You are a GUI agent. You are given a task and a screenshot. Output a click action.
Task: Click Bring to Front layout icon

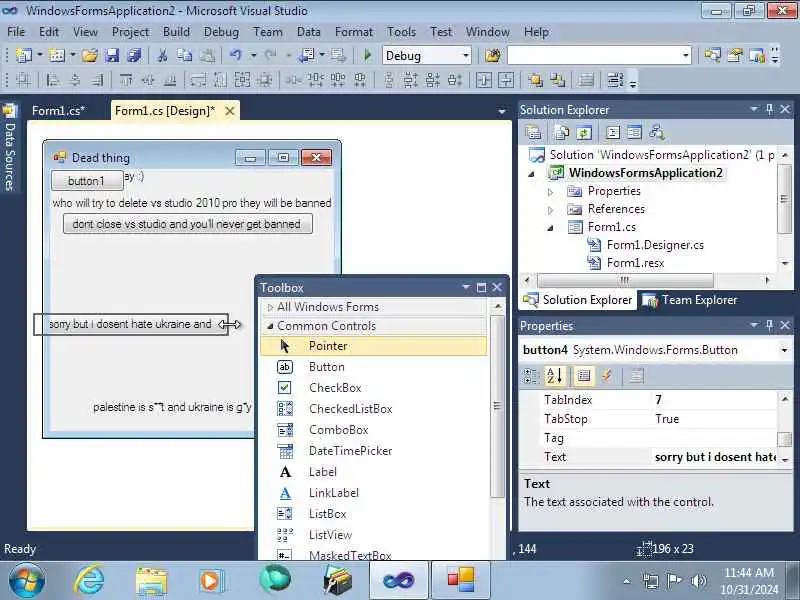click(535, 80)
